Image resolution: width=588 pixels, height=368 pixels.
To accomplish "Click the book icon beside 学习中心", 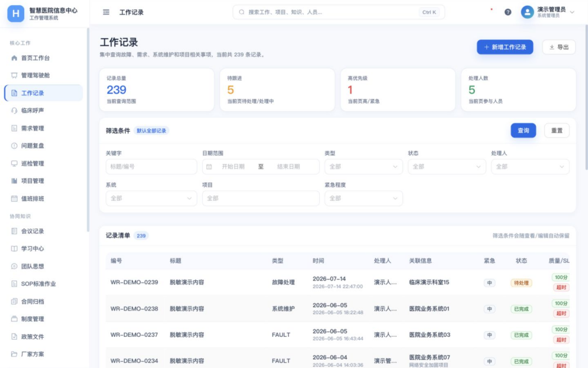I will click(14, 248).
